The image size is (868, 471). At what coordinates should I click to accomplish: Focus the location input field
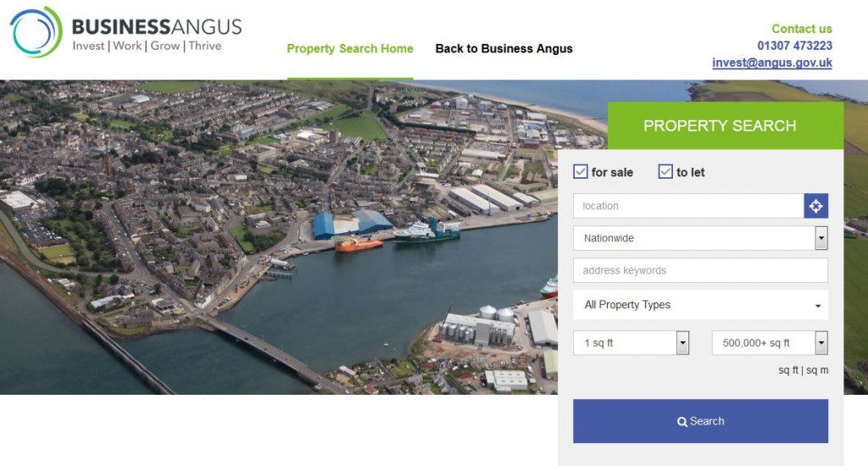[688, 206]
